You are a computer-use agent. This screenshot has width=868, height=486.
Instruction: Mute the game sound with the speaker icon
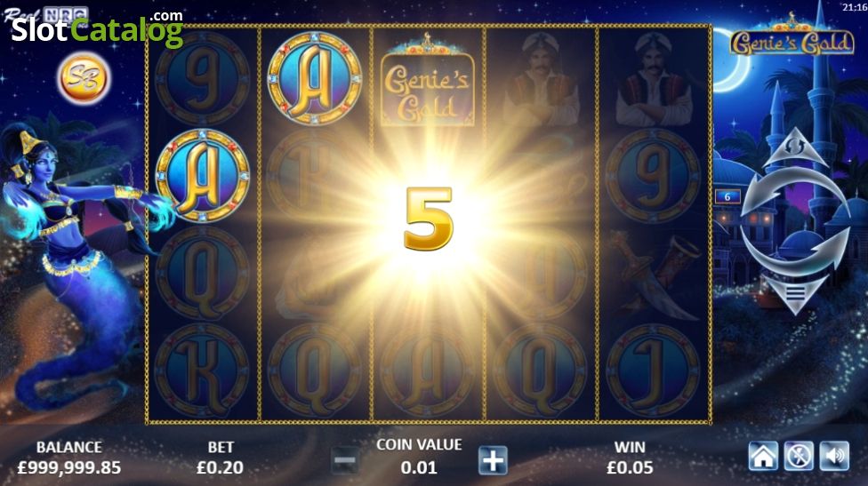tap(834, 456)
